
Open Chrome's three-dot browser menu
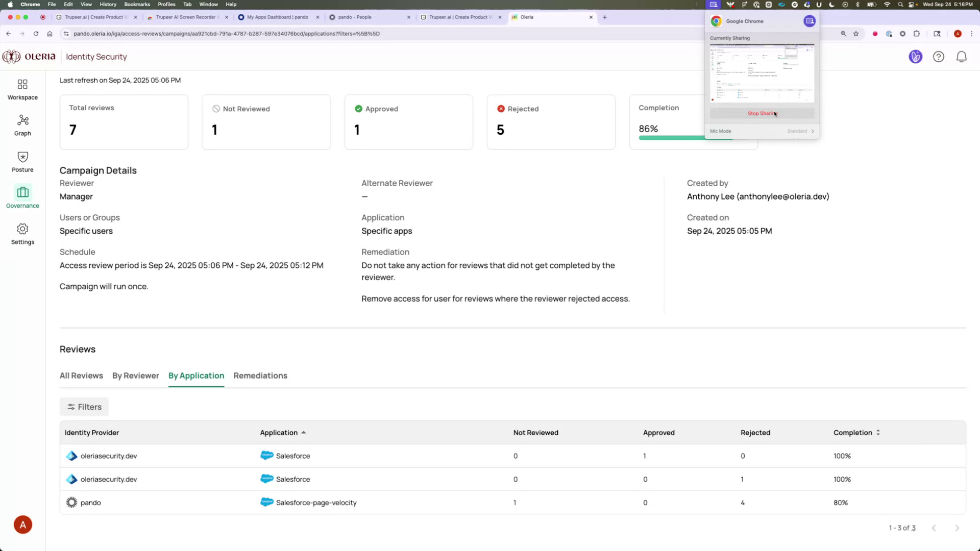971,34
